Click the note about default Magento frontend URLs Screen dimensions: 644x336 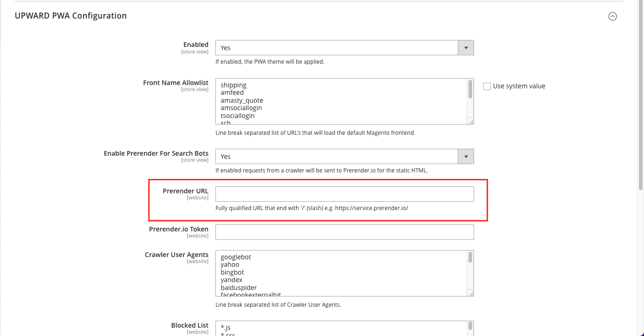click(x=315, y=133)
